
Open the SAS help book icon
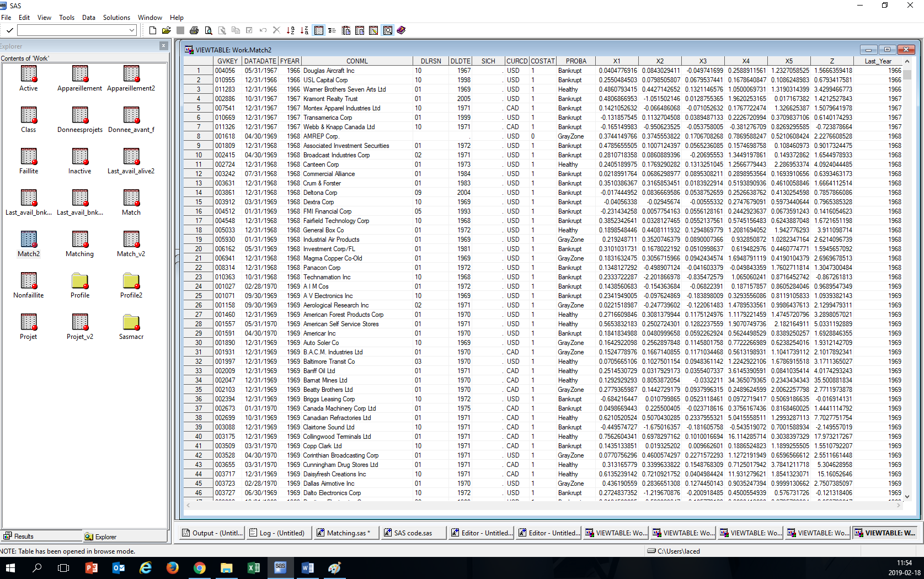(x=401, y=30)
